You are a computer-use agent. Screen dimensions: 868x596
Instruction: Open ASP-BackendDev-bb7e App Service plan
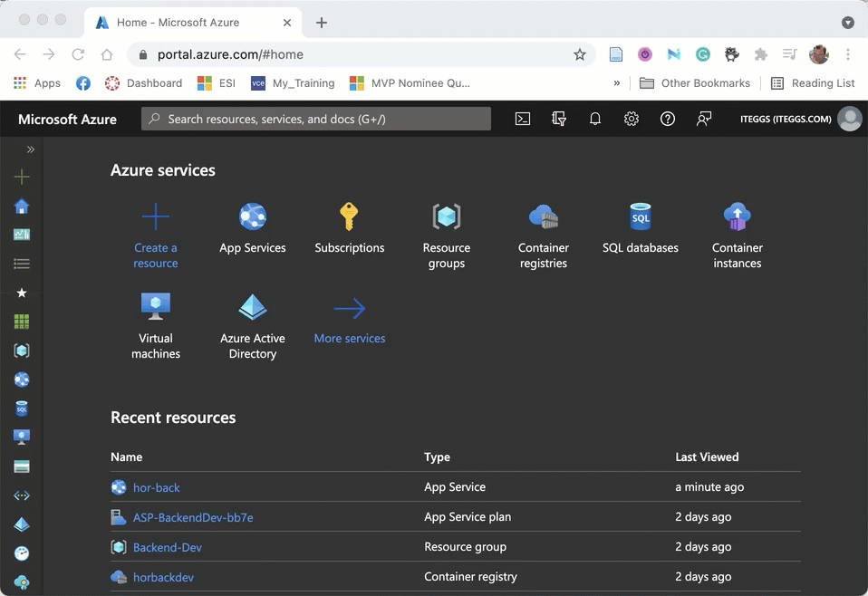tap(193, 517)
